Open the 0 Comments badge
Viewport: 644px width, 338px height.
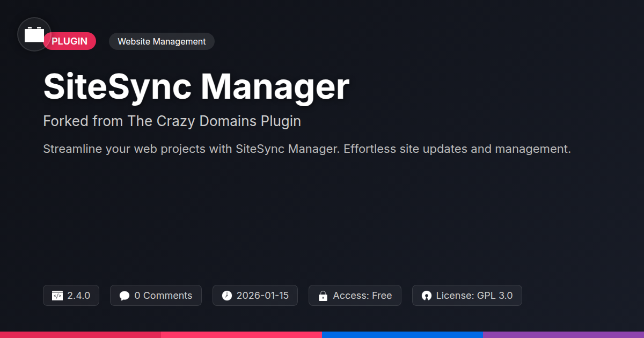pyautogui.click(x=156, y=296)
